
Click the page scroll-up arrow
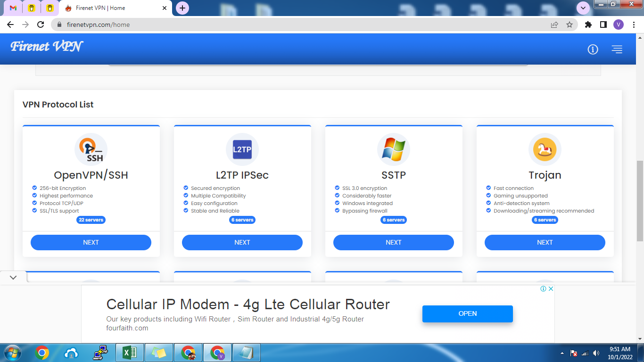(x=640, y=37)
